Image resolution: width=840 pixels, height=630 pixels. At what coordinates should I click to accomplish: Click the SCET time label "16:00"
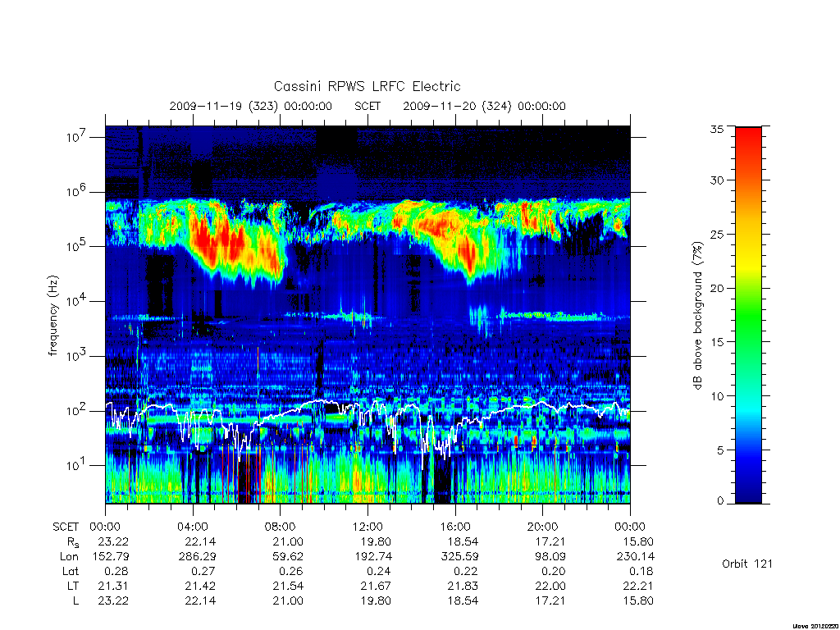point(454,527)
